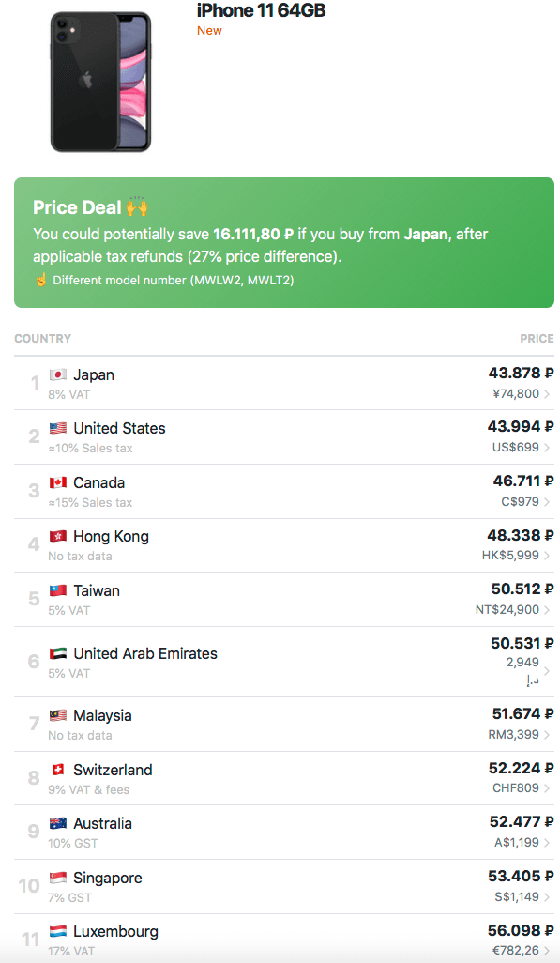
Task: Open the Malaysia price row
Action: click(283, 724)
